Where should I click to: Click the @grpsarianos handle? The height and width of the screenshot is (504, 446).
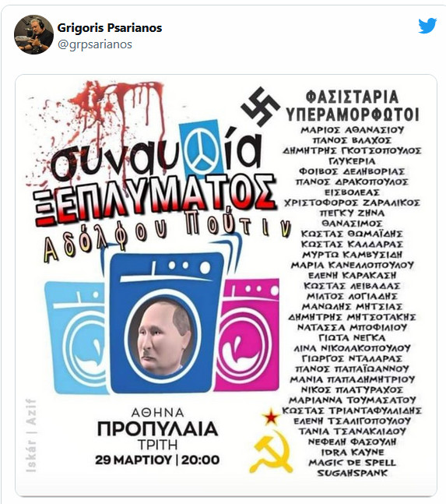coord(95,44)
